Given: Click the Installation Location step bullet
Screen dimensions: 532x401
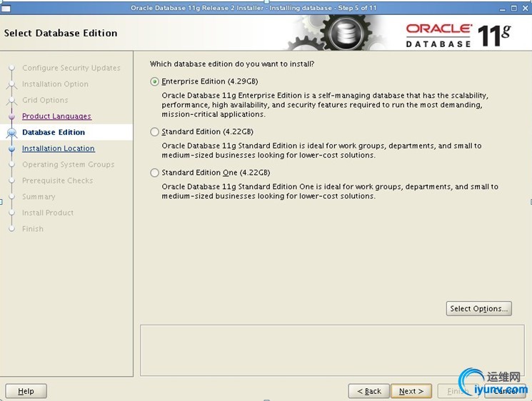Looking at the screenshot, I should click(x=12, y=149).
